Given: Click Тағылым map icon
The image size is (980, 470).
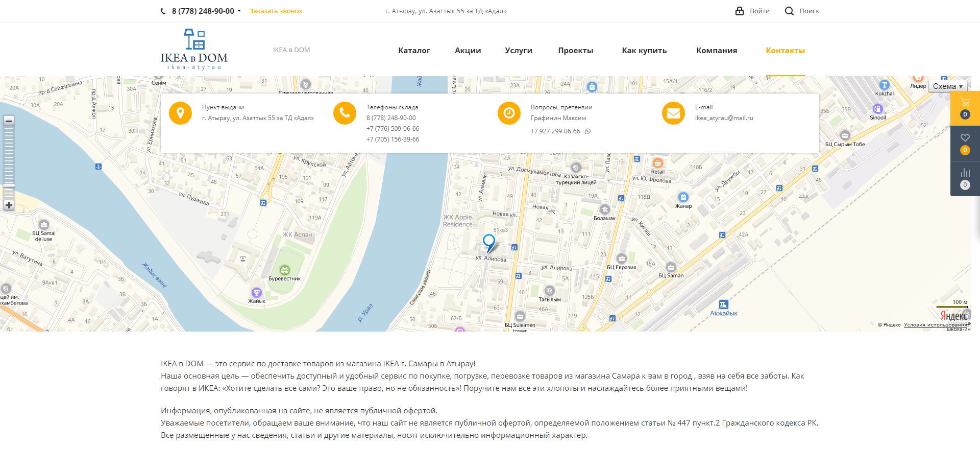Looking at the screenshot, I should [550, 291].
